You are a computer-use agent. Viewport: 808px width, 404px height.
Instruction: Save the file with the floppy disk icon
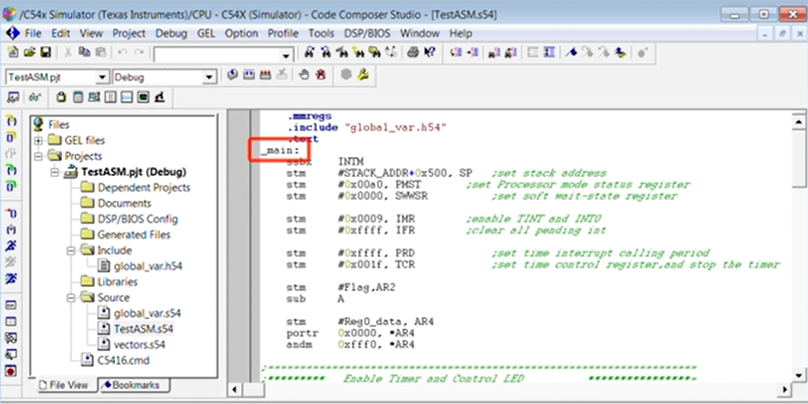45,53
